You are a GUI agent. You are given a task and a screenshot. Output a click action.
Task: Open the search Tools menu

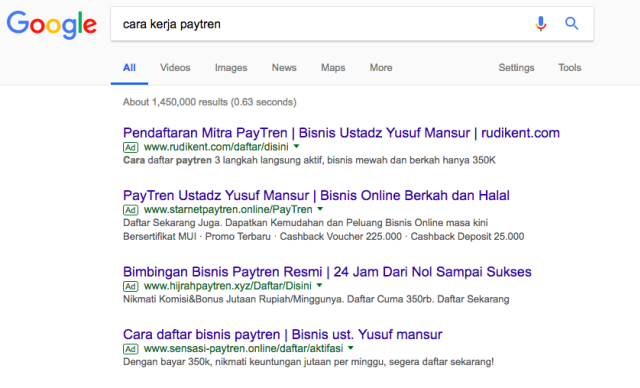pyautogui.click(x=570, y=68)
